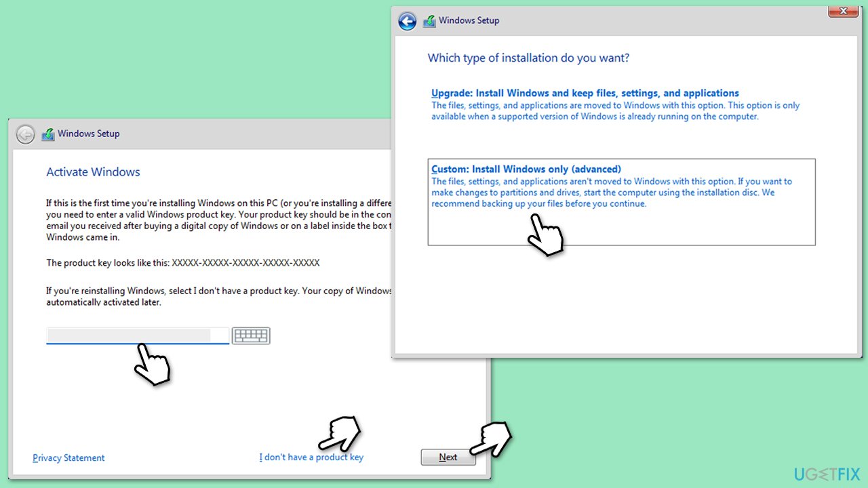Open the on-screen keyboard icon beside product key field
868x488 pixels.
(251, 335)
